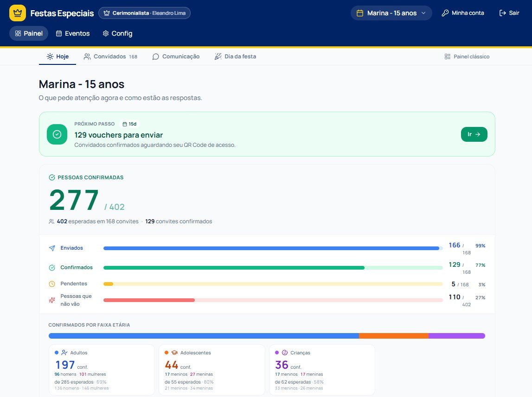
Task: Click the people icon beside 402 esperadas
Action: (51, 221)
